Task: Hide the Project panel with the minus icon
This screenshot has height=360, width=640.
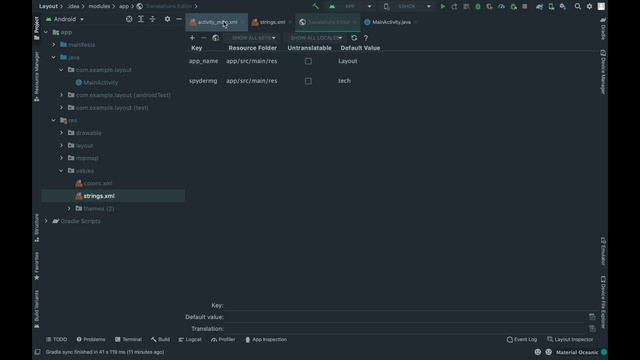Action: (x=179, y=19)
